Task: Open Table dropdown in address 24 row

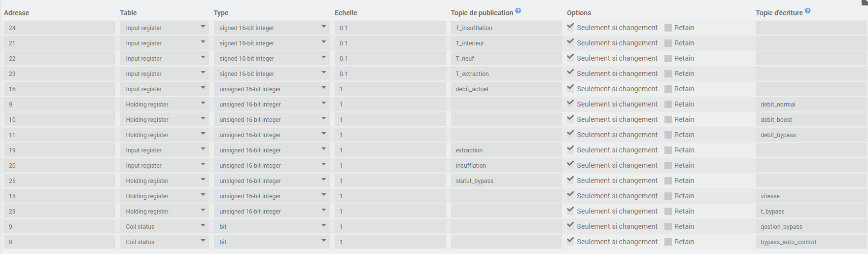Action: point(164,28)
